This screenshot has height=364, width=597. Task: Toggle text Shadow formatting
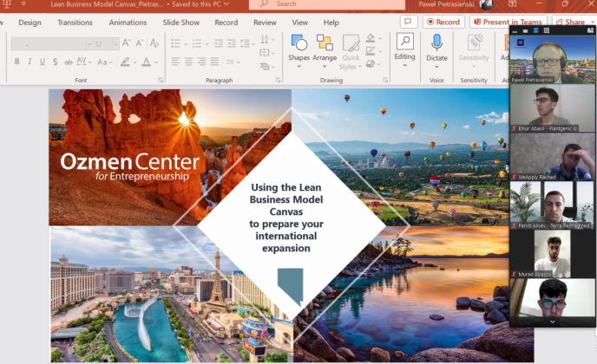(x=56, y=62)
